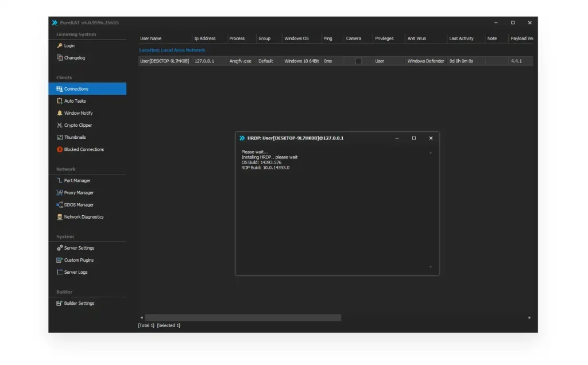588x365 pixels.
Task: Click the Last Activity column header
Action: [x=461, y=38]
